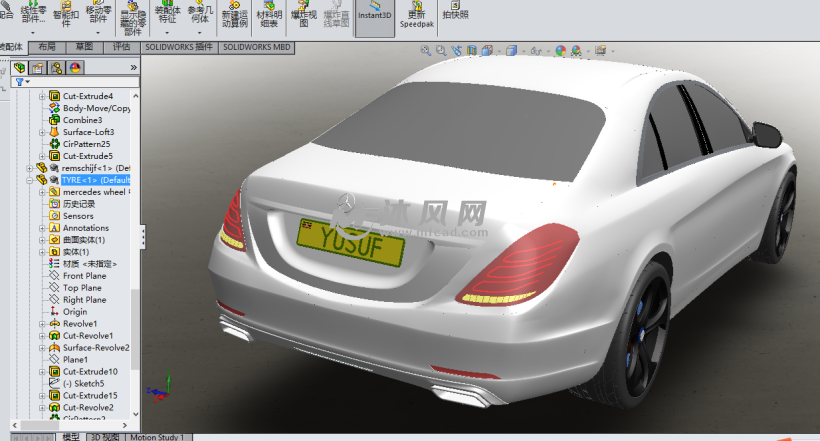Expand the Cut-Extrude4 tree node

click(x=42, y=96)
